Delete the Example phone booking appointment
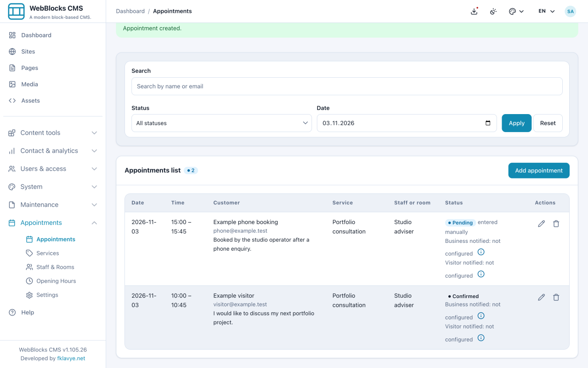 tap(556, 224)
